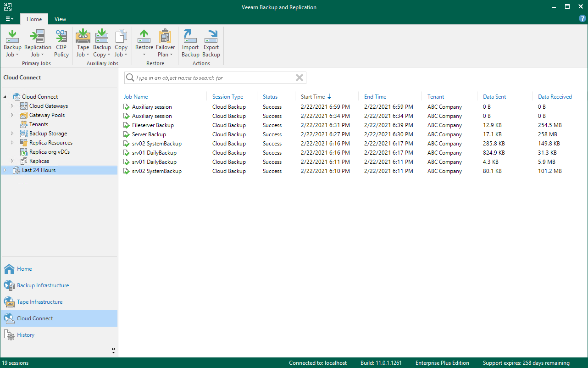Sort by Tenant column header

pos(436,97)
